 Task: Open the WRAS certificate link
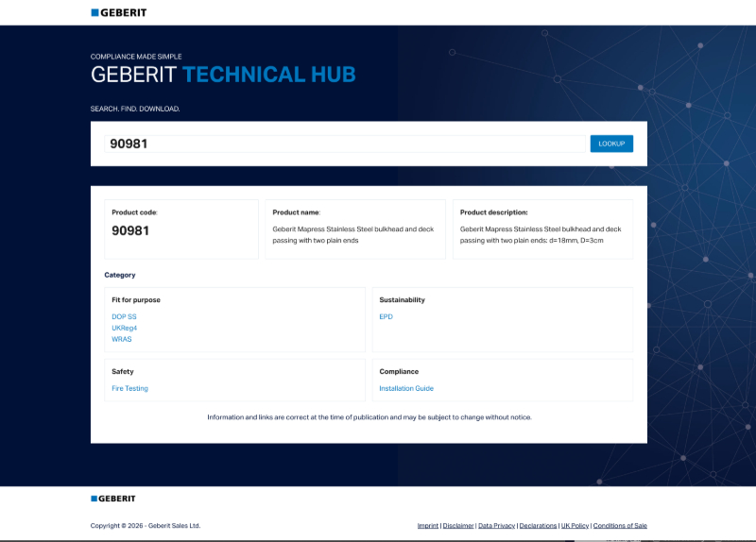[x=122, y=339]
